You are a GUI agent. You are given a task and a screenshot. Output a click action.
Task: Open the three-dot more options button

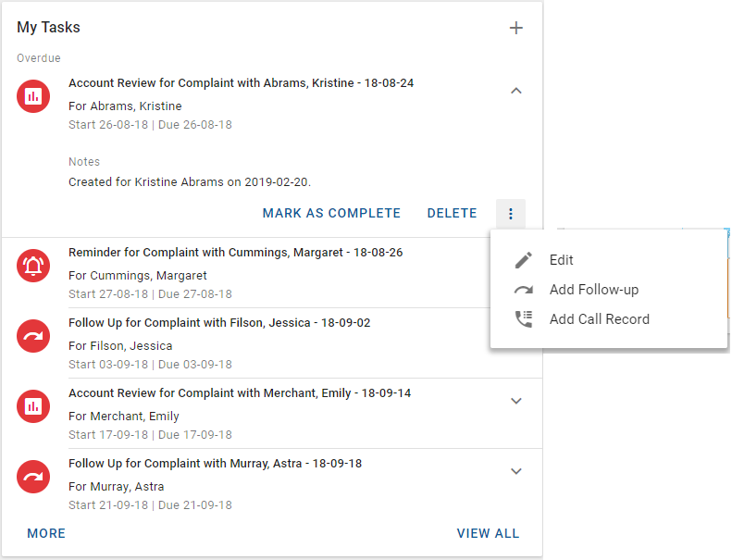click(x=510, y=214)
